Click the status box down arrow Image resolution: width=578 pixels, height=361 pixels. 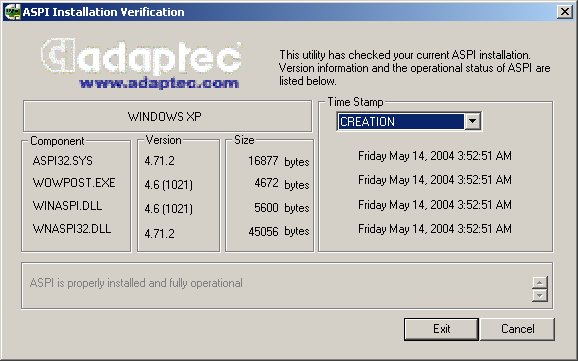tap(540, 295)
